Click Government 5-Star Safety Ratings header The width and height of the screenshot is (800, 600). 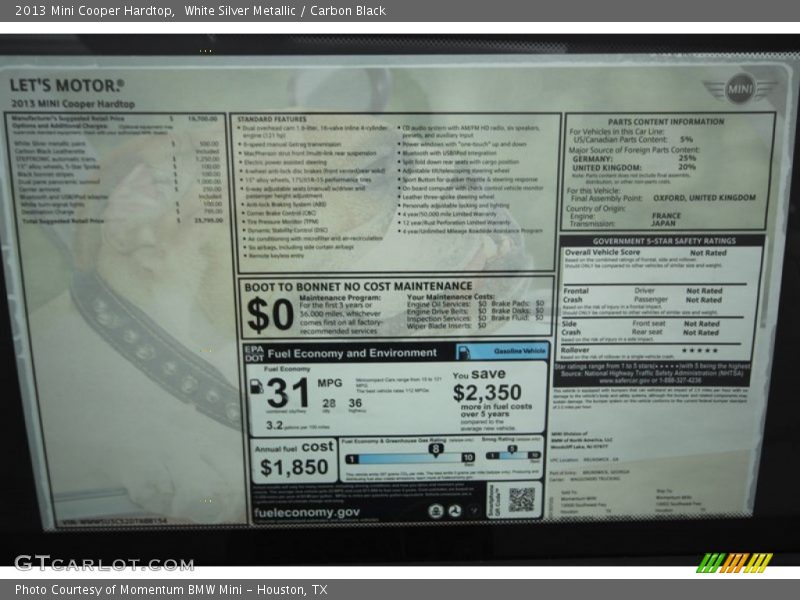pos(663,241)
